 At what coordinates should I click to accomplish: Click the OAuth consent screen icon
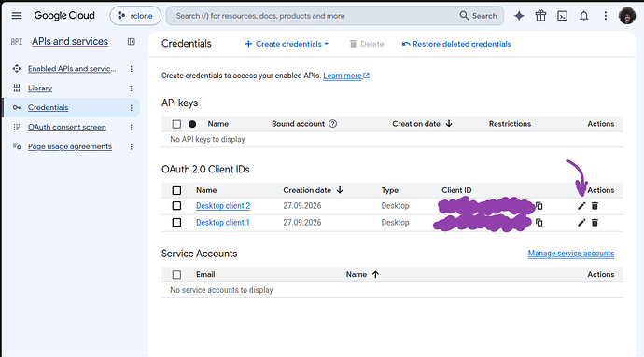(x=17, y=127)
